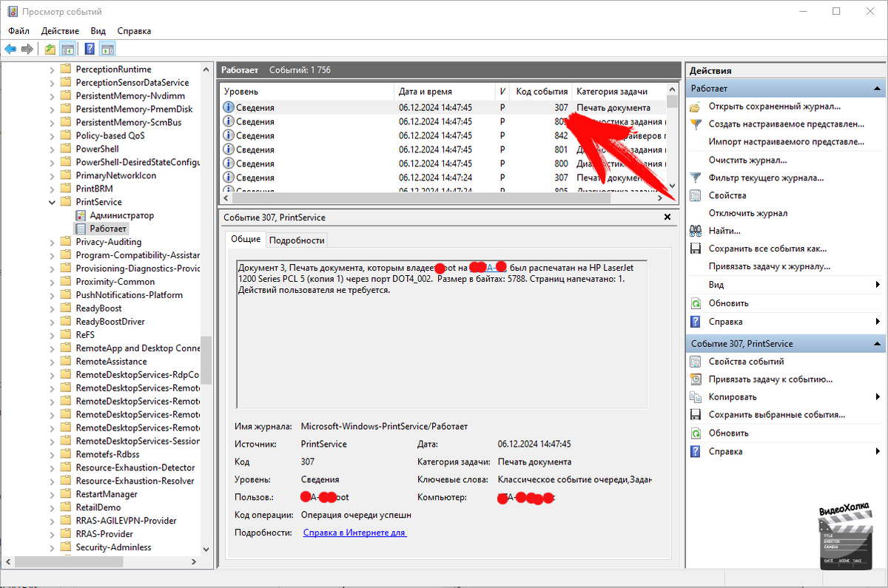This screenshot has height=588, width=888.
Task: Select the PerceptionRuntime tree item
Action: click(113, 69)
